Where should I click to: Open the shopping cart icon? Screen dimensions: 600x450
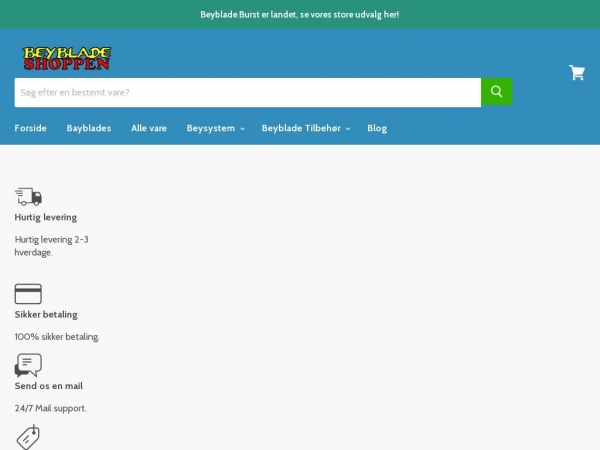pos(577,73)
